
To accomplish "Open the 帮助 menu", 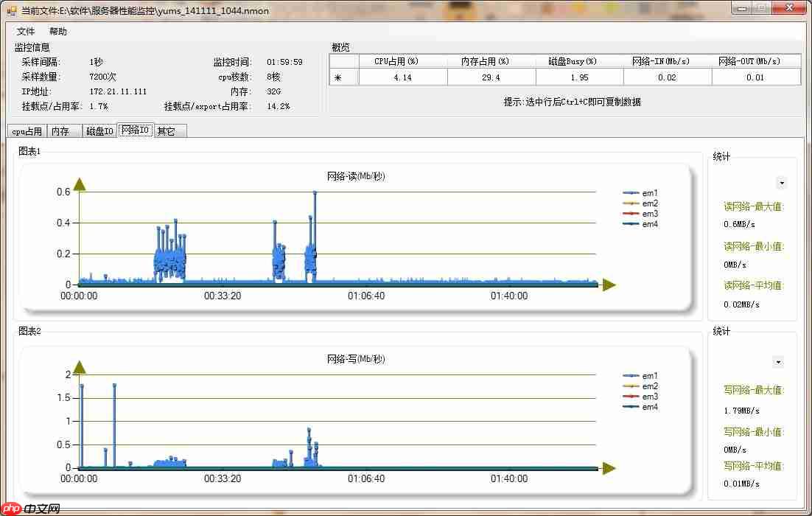I will click(58, 32).
